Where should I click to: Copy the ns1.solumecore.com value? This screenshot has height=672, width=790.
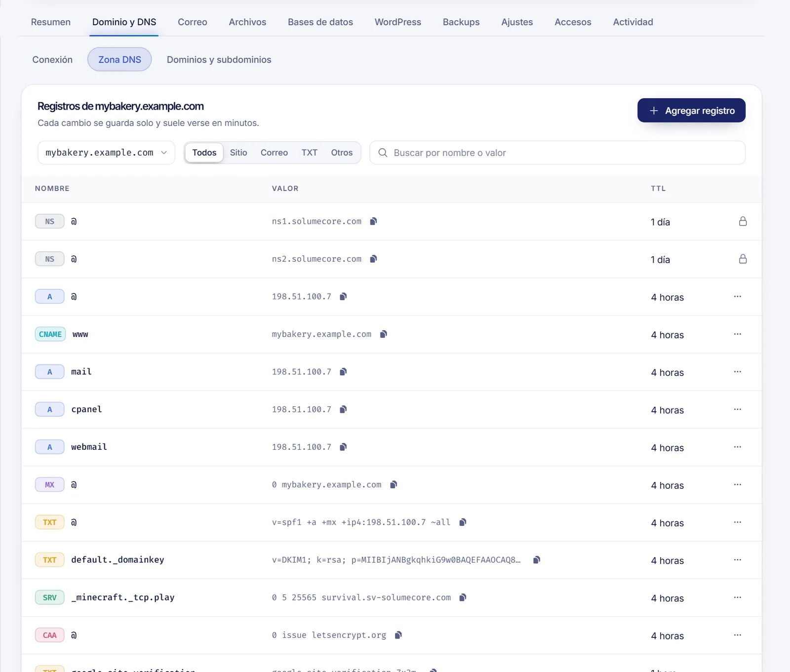pos(374,221)
